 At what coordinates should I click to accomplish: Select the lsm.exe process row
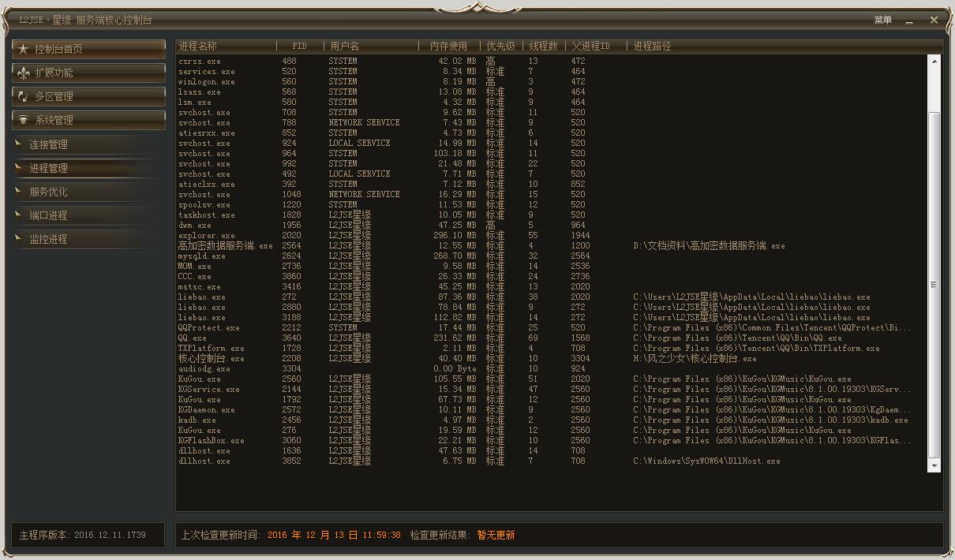pyautogui.click(x=550, y=102)
